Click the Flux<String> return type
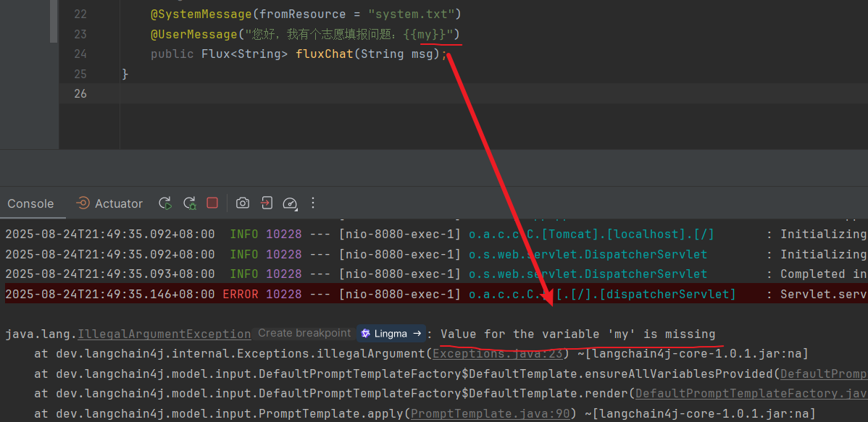Screen dimensions: 868x422 pos(245,54)
